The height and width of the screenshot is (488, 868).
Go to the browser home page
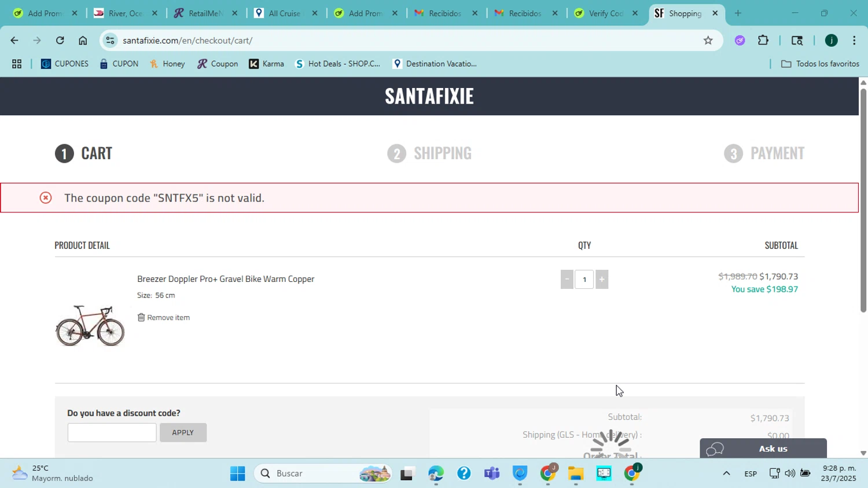[83, 41]
